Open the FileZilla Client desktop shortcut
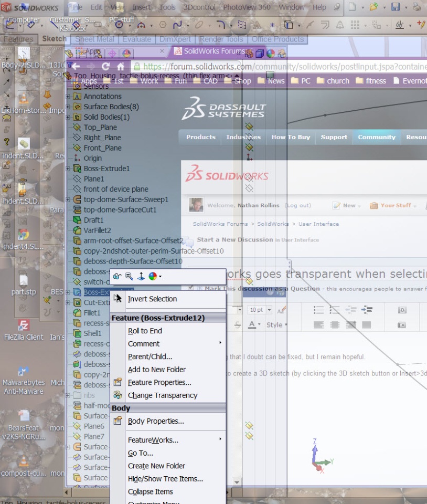 click(23, 330)
